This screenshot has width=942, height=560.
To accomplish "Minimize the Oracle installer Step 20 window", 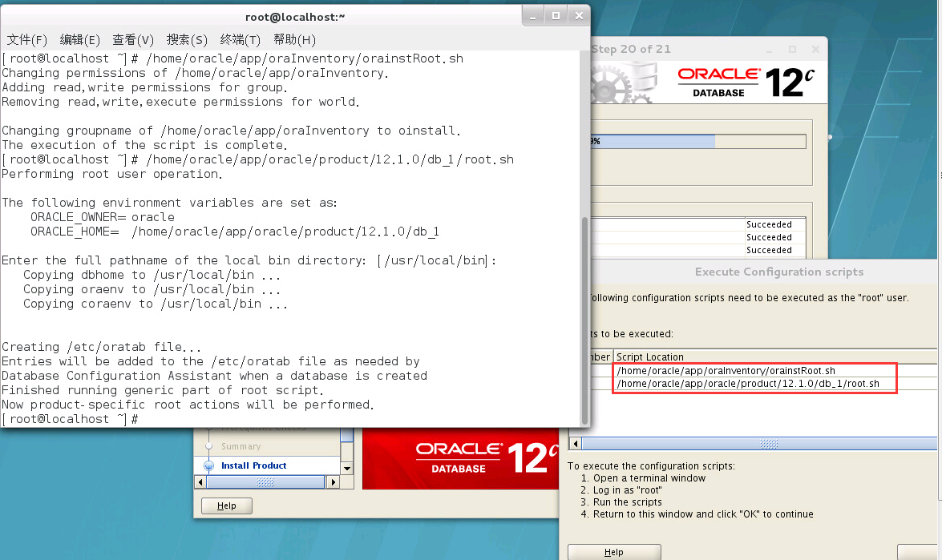I will coord(770,49).
